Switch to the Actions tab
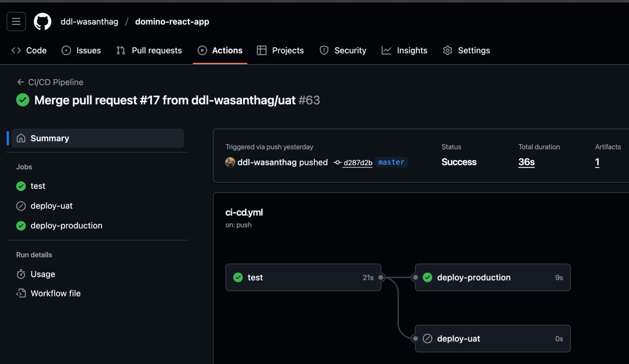The image size is (629, 364). click(220, 50)
